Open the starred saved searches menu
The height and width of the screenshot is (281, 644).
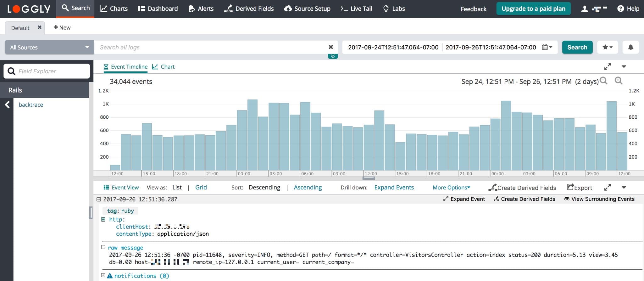pyautogui.click(x=607, y=47)
